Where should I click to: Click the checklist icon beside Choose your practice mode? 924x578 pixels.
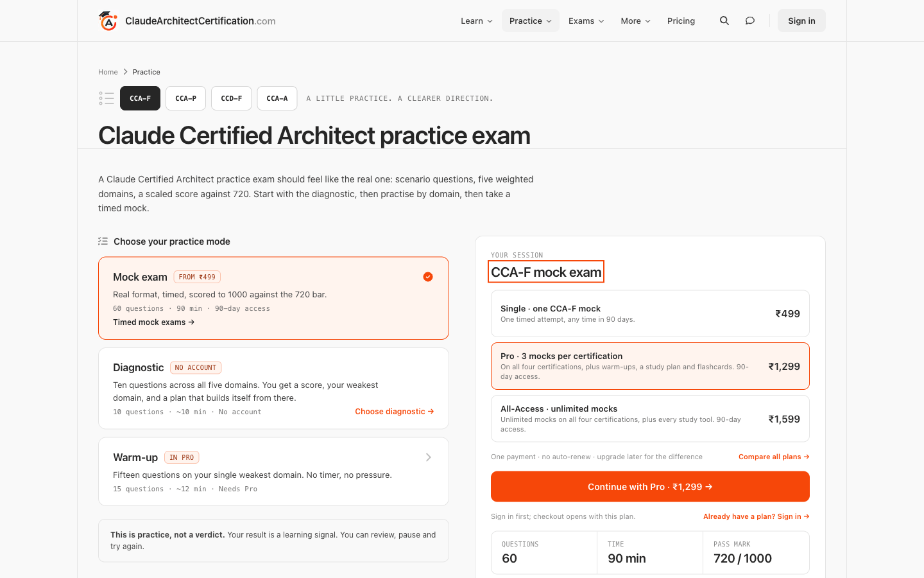click(x=103, y=241)
